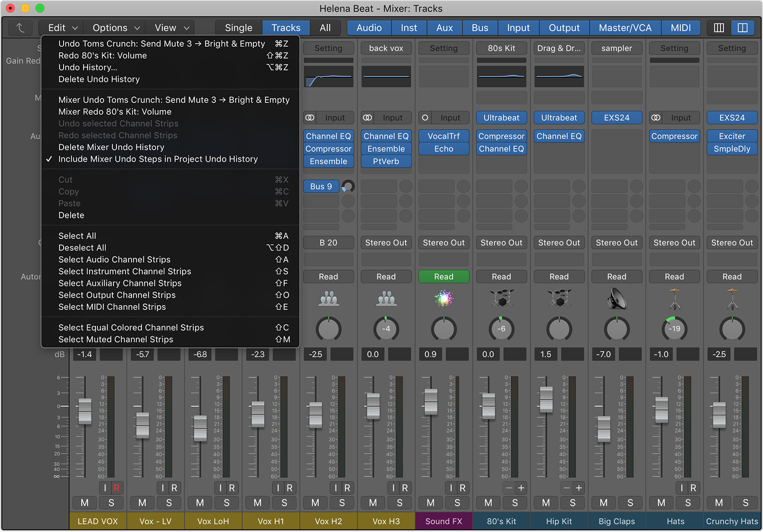Viewport: 763px width, 532px height.
Task: Click Sound FX level field showing 0.9
Action: click(x=430, y=354)
